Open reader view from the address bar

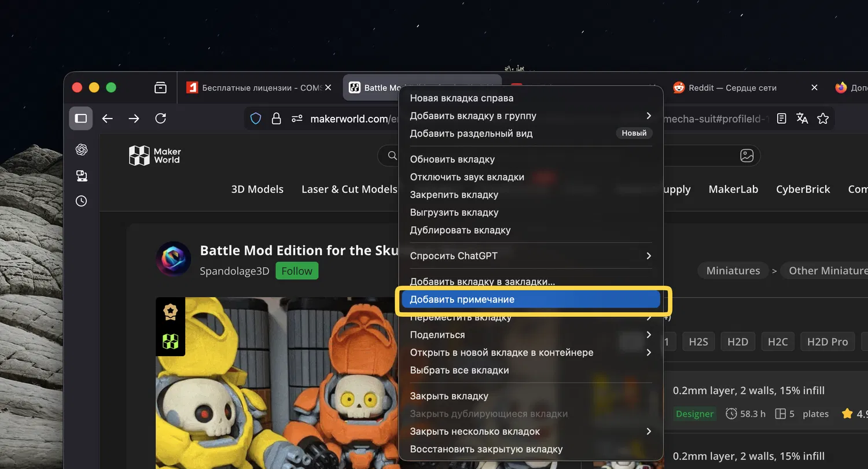point(782,119)
